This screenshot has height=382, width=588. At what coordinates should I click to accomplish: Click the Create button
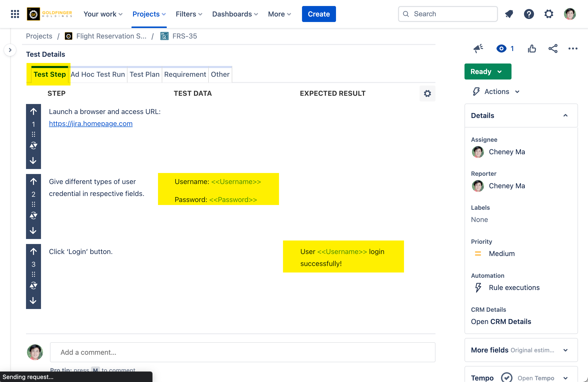point(319,14)
